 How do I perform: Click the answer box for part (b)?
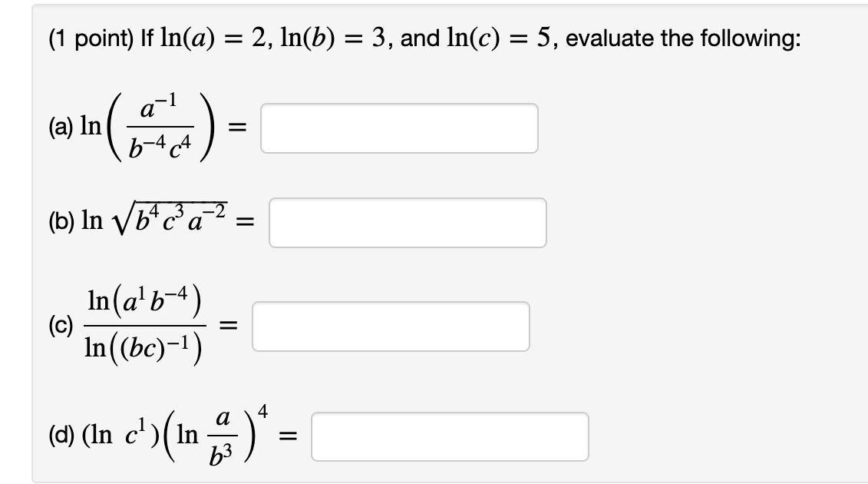pos(407,221)
